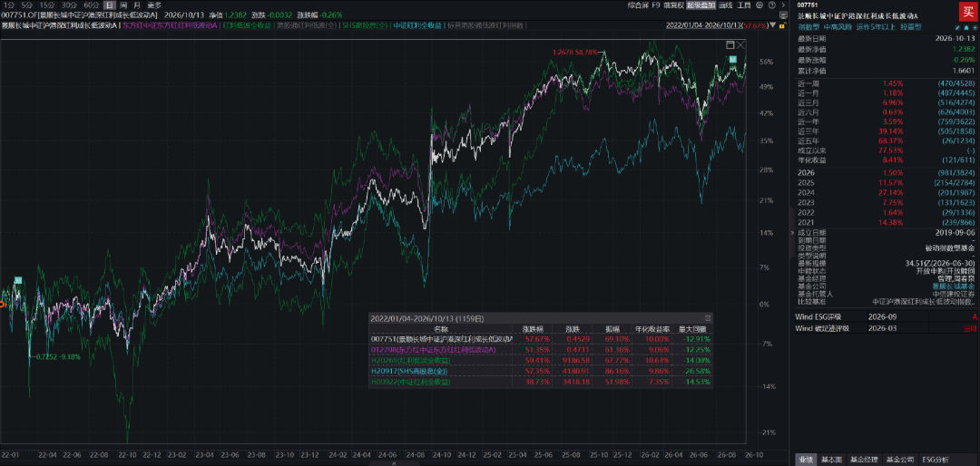Viewport: 980px width, 466px height.
Task: Switch to the 业绩 tab
Action: point(806,460)
